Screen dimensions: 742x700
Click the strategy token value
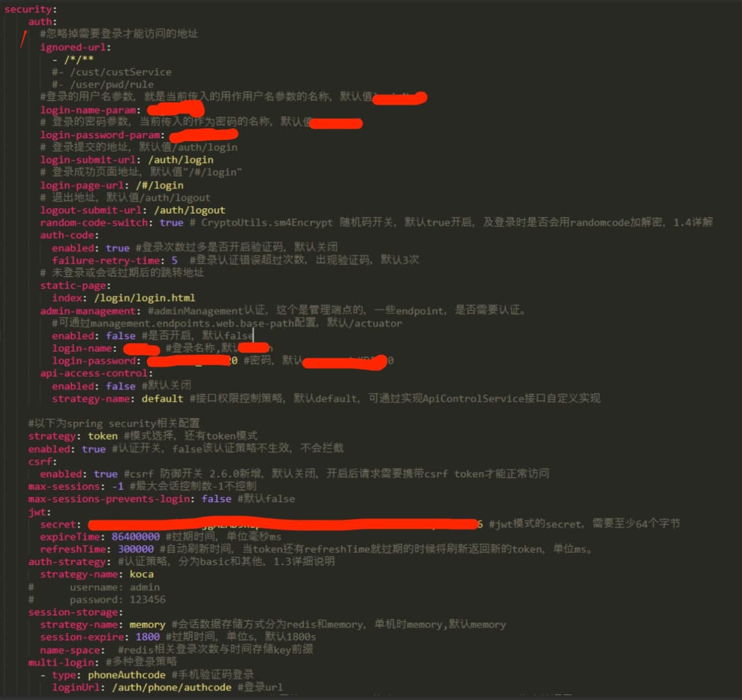click(x=103, y=436)
